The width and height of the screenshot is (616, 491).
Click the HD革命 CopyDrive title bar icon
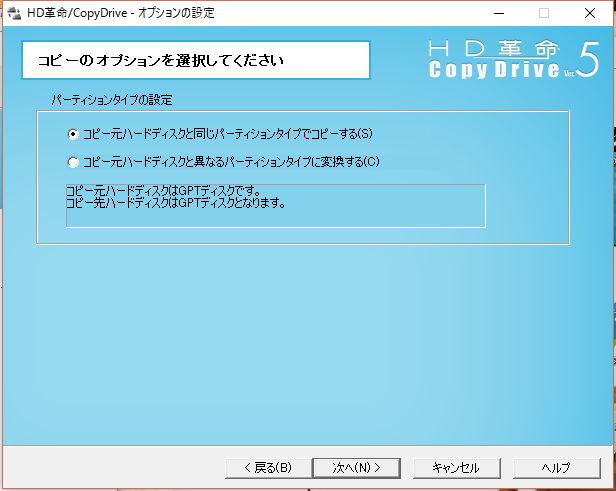[x=15, y=13]
